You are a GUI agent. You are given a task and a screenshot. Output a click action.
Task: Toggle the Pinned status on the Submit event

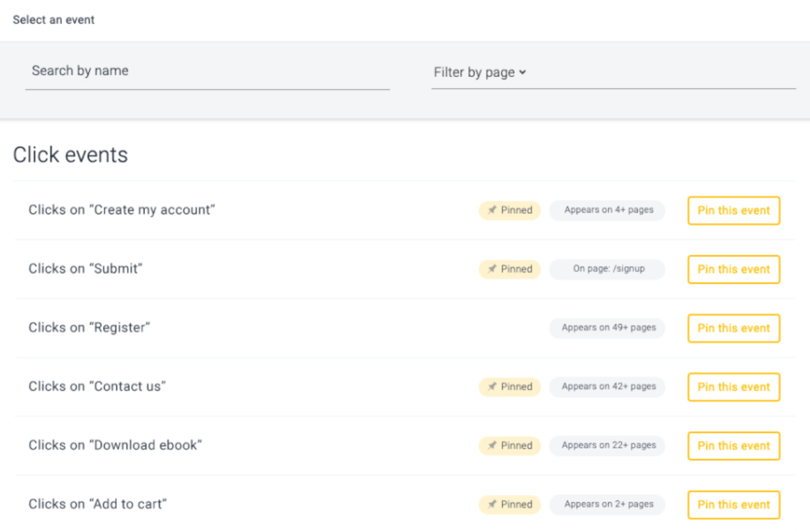510,269
